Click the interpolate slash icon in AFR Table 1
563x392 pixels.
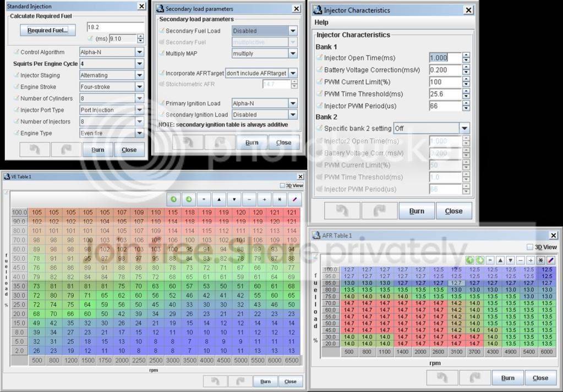click(x=551, y=260)
